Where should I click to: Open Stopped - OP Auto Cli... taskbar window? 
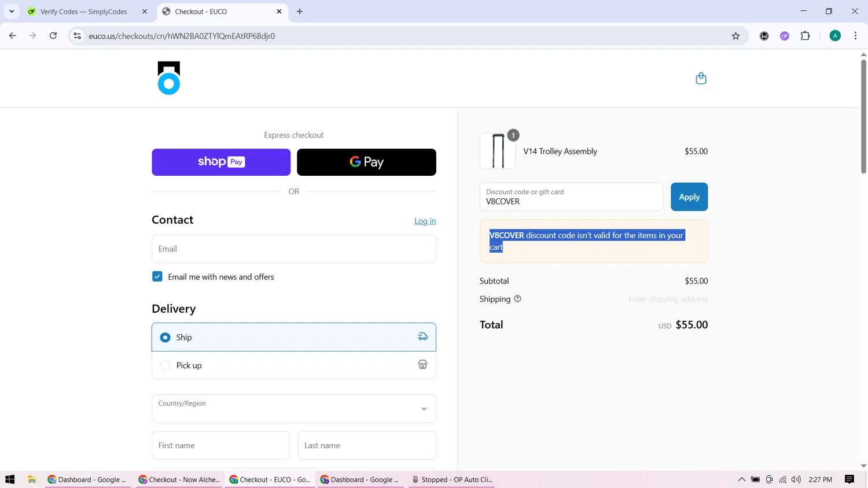point(453,479)
